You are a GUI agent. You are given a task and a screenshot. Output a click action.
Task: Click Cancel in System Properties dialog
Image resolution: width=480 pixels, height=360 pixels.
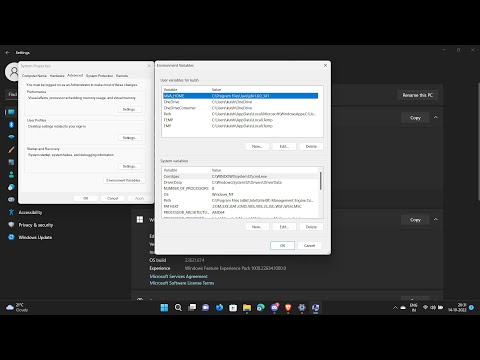(112, 198)
